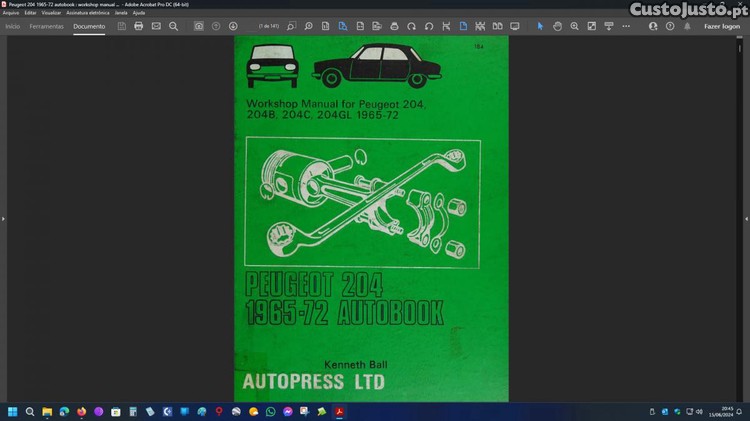Open the notifications bell
Image resolution: width=750 pixels, height=421 pixels.
(x=687, y=26)
